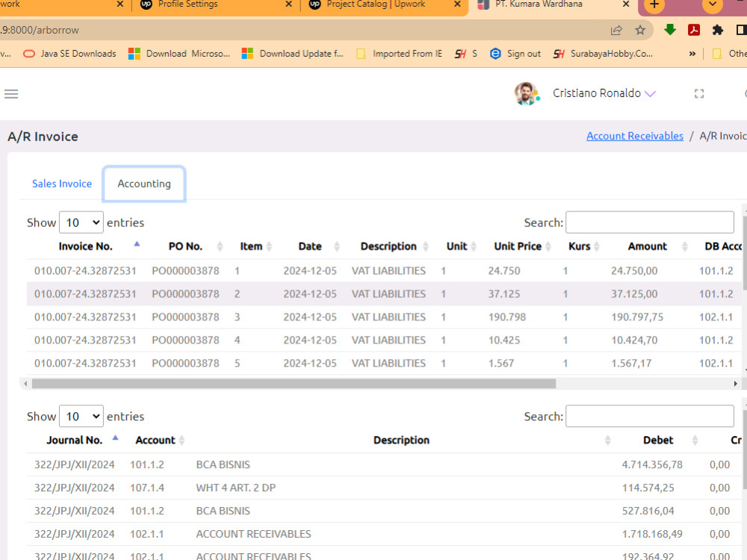
Task: Click right arrow of horizontal scrollbar
Action: click(x=735, y=383)
